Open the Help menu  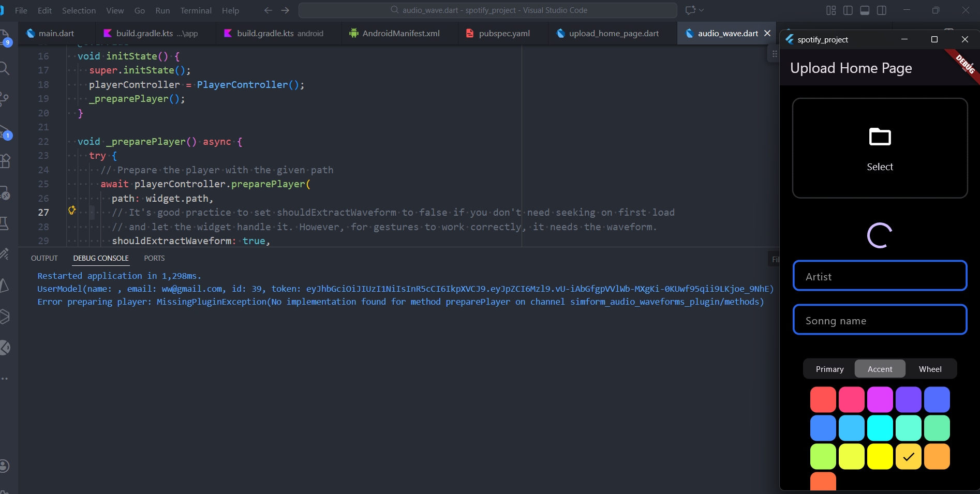(230, 10)
